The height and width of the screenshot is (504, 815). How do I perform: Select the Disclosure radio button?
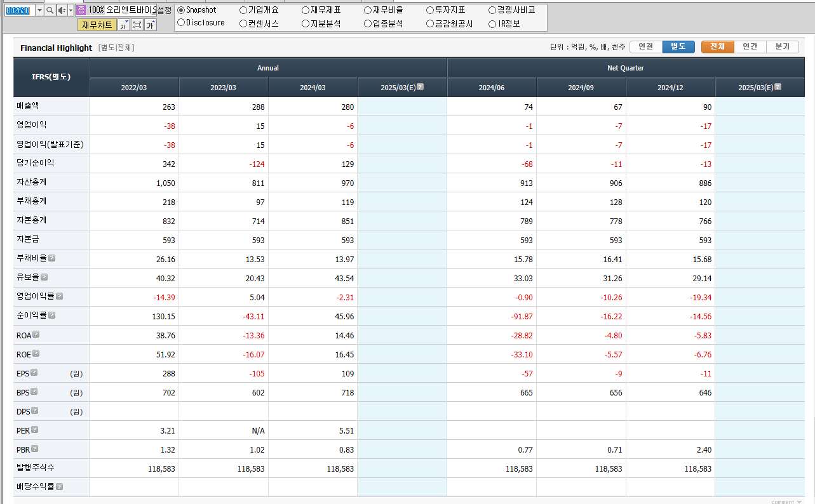(x=181, y=23)
